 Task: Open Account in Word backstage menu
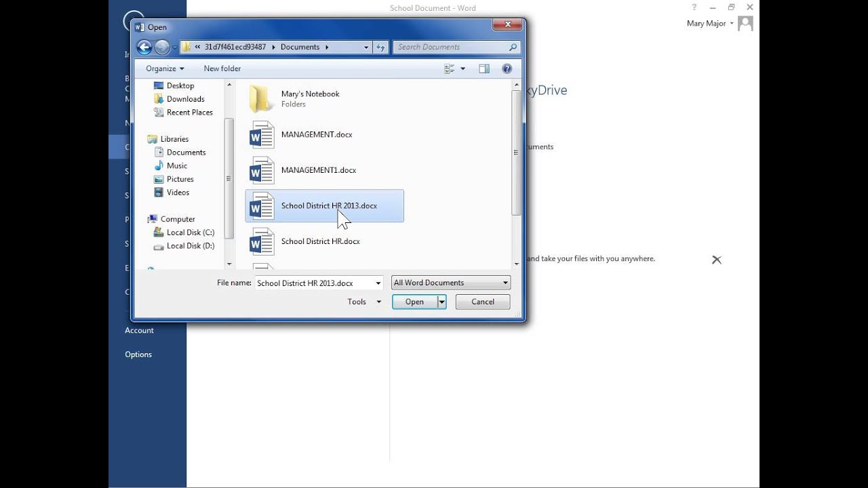tap(139, 330)
